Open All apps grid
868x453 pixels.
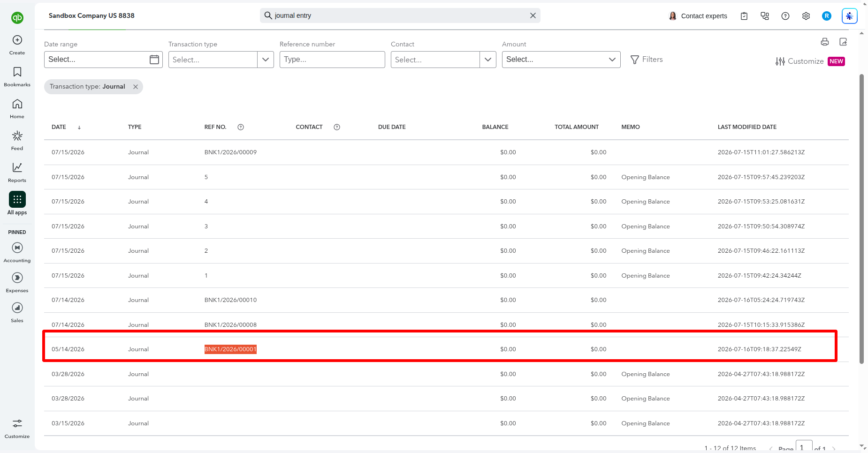click(x=17, y=204)
